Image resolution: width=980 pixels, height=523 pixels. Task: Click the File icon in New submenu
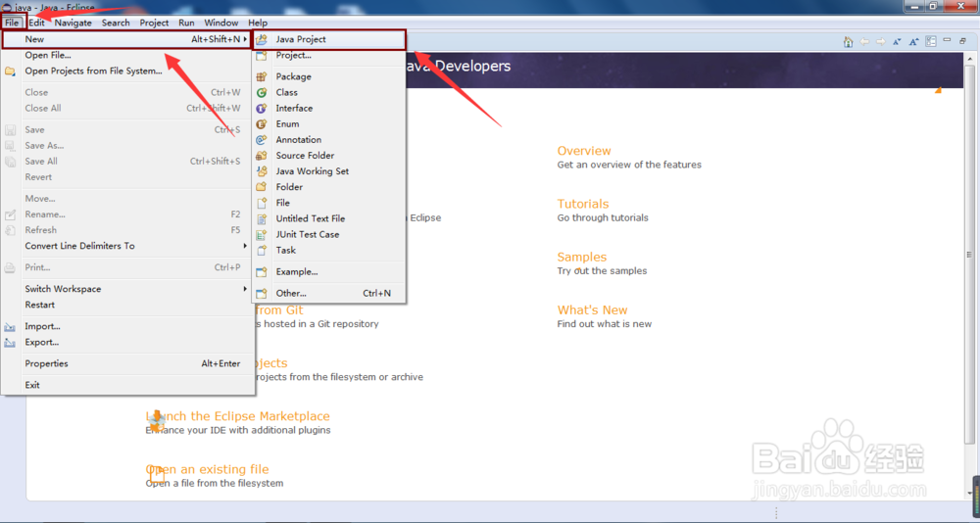point(262,203)
